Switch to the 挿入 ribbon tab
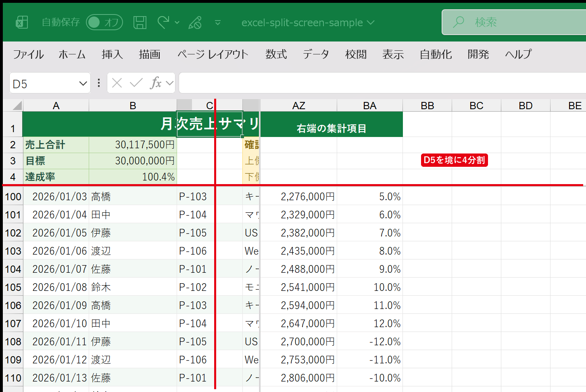This screenshot has width=586, height=392. (x=112, y=54)
